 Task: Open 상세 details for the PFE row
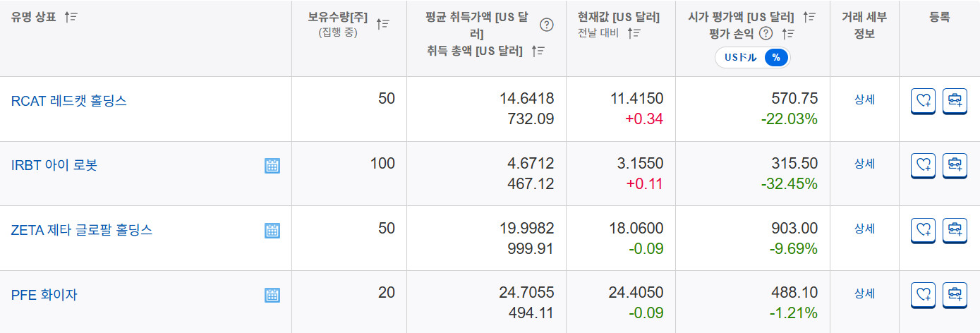(864, 293)
